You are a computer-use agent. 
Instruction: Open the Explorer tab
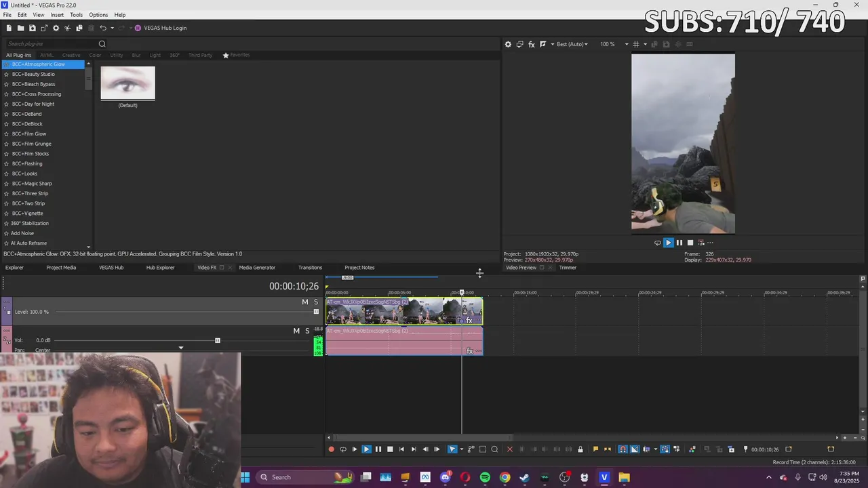coord(14,268)
